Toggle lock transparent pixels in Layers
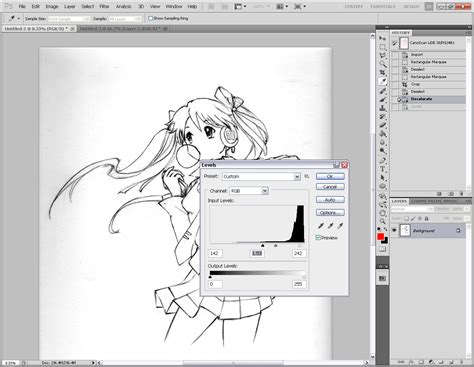 pos(407,219)
